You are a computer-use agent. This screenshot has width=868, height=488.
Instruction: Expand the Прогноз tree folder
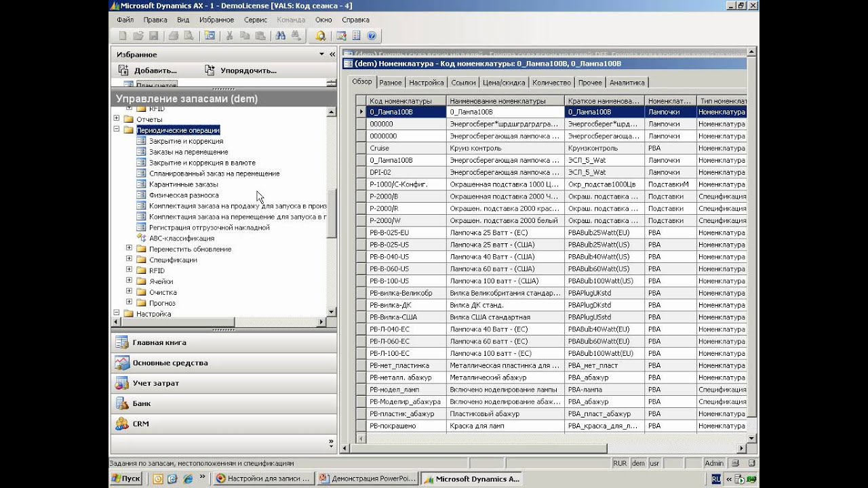(x=130, y=303)
